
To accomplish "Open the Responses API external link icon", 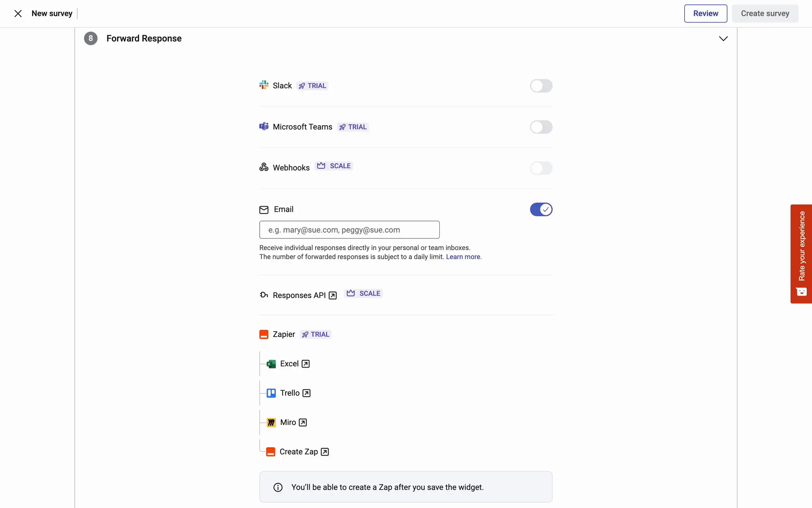I will 333,295.
